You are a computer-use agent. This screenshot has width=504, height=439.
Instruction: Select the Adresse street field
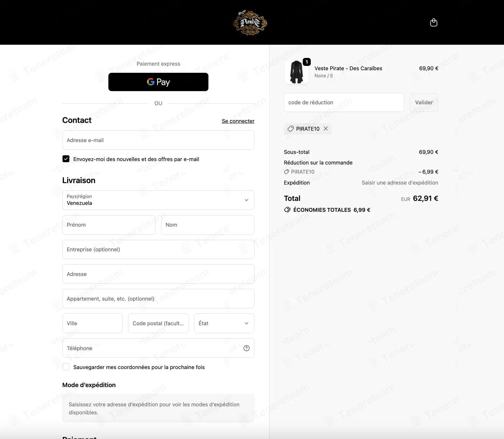coord(158,274)
